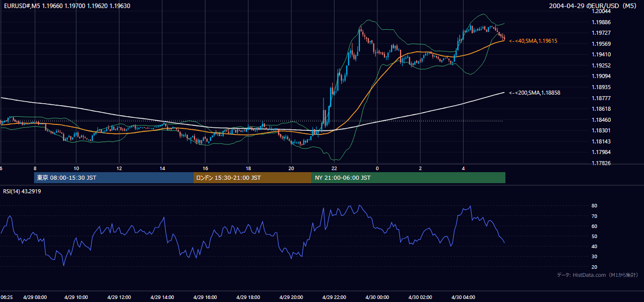The width and height of the screenshot is (644, 302).
Task: Click price axis value 1.18777
Action: coord(601,98)
